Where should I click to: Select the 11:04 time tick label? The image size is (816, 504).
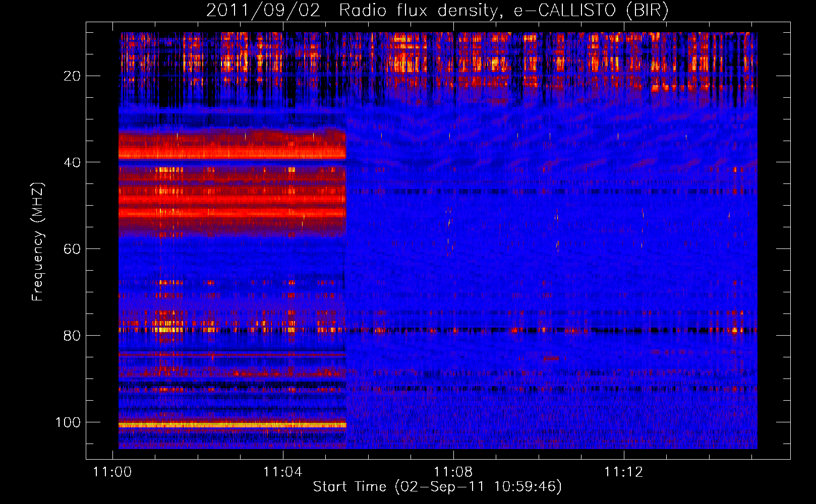coord(282,472)
